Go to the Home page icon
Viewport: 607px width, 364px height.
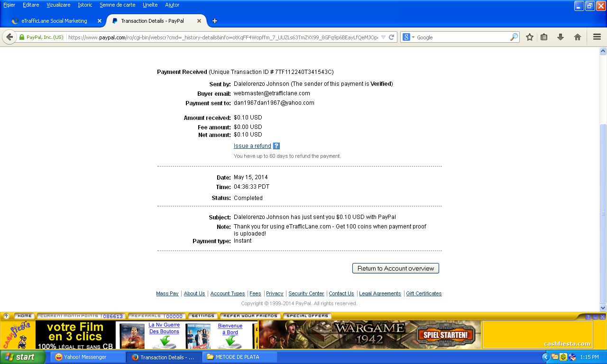tap(577, 37)
